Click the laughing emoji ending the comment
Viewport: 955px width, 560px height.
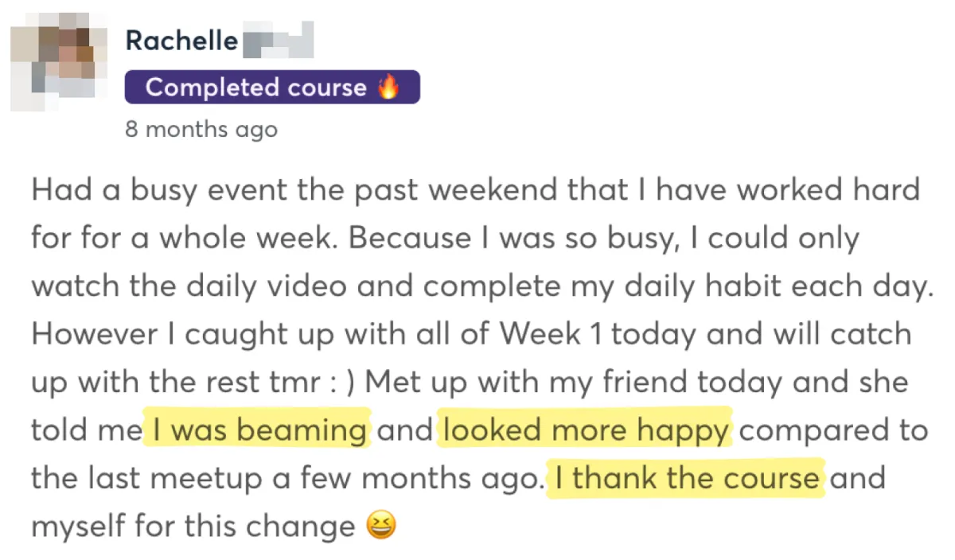click(x=380, y=526)
